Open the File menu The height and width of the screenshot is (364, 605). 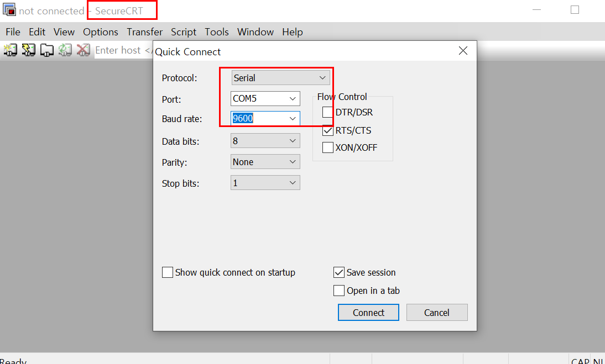point(13,32)
